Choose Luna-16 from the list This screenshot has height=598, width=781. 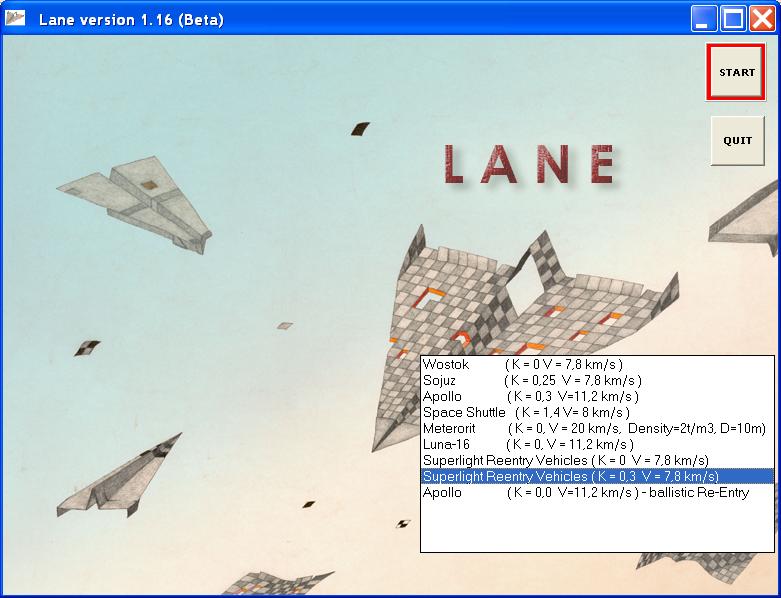[x=528, y=444]
